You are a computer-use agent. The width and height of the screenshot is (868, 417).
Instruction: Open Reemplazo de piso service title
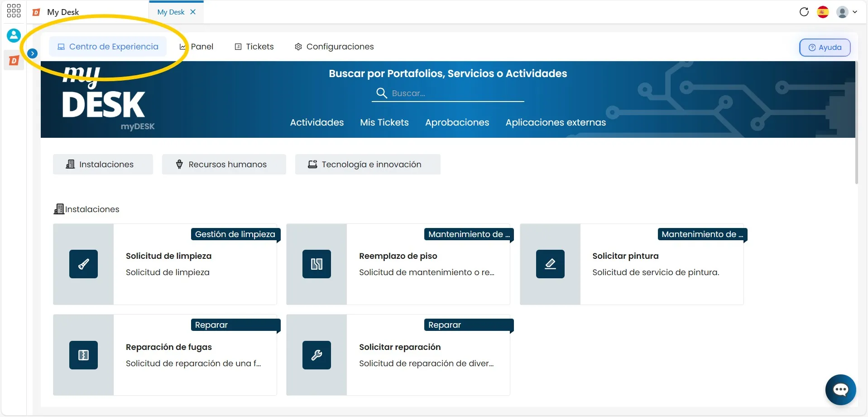coord(398,256)
